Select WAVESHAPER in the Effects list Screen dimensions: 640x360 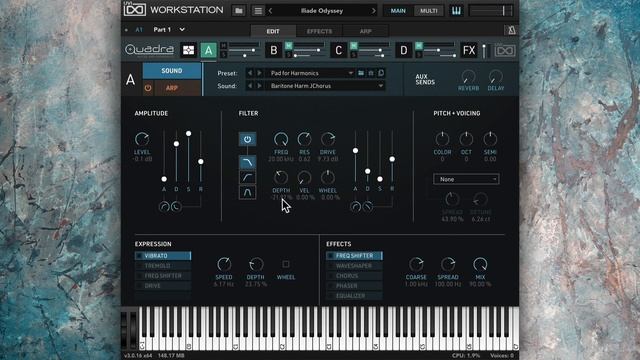[x=354, y=266]
